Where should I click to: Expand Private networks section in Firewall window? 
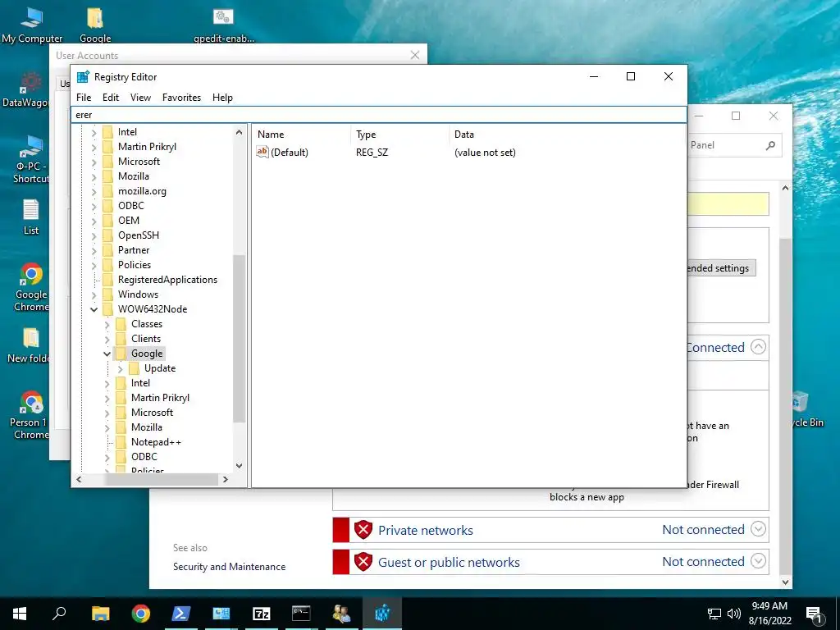[758, 529]
